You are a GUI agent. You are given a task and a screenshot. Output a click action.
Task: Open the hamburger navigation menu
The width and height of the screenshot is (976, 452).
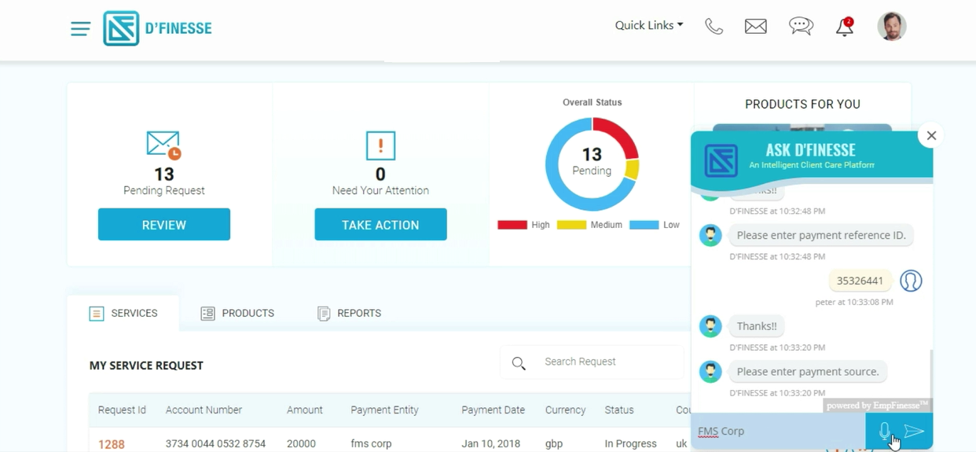(x=80, y=29)
